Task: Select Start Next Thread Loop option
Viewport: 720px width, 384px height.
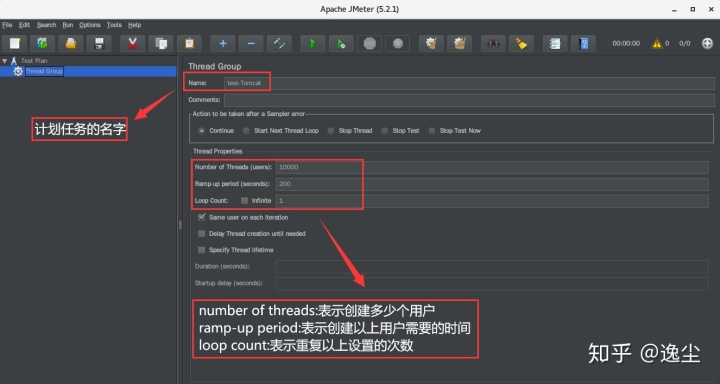Action: coord(246,130)
